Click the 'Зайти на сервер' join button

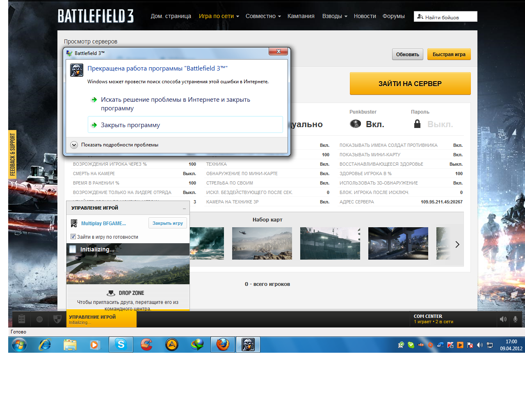(x=410, y=84)
